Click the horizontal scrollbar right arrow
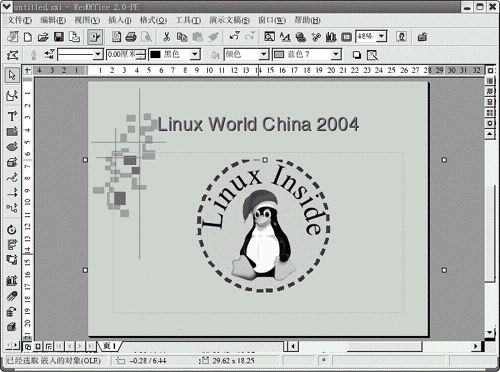 (476, 346)
